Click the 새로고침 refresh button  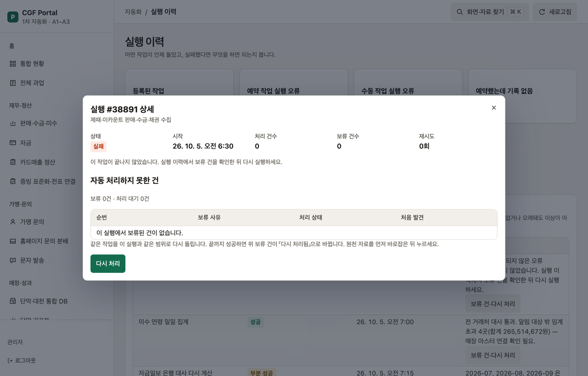click(x=555, y=12)
